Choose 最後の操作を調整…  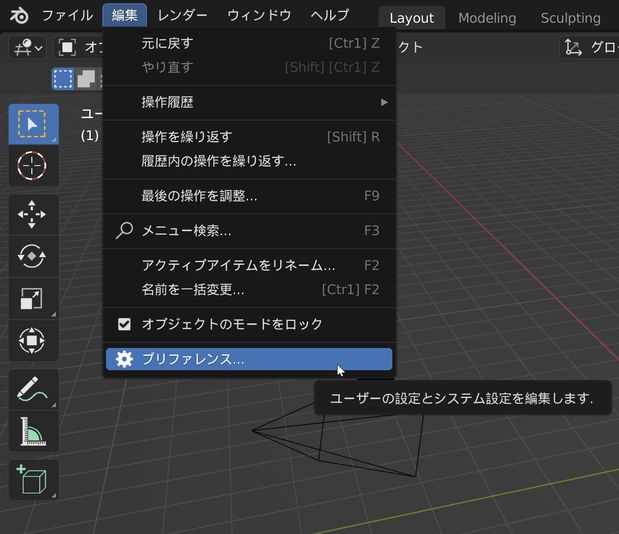coord(249,196)
